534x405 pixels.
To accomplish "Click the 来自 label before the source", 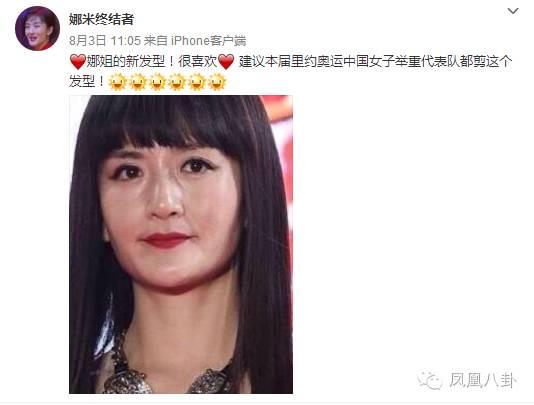I will [155, 41].
